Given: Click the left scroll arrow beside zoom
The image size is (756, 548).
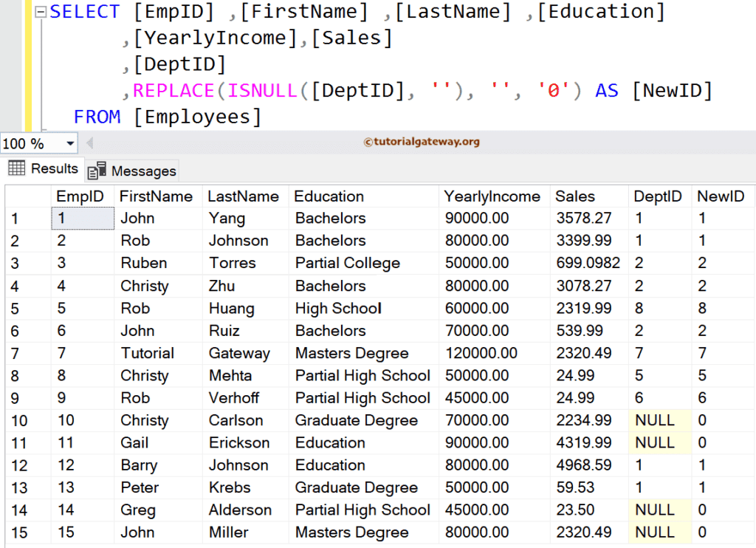Looking at the screenshot, I should [x=89, y=143].
